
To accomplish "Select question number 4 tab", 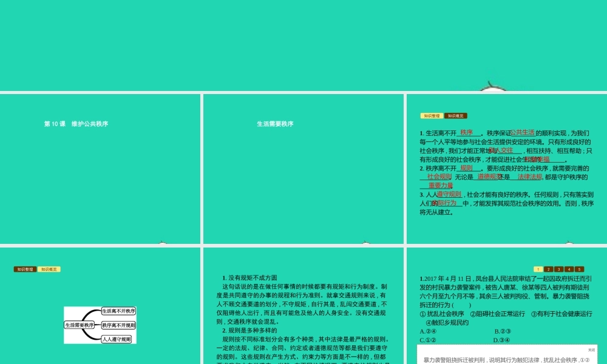I will [x=569, y=269].
